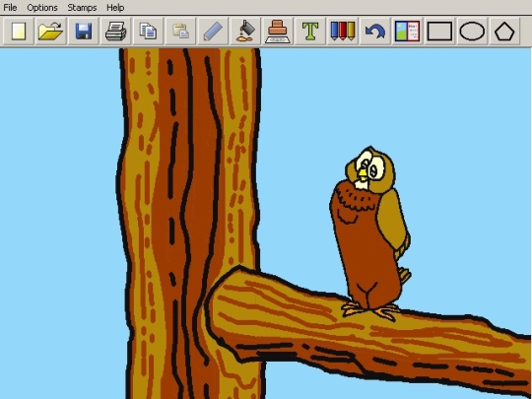Open the Options menu
This screenshot has width=532, height=399.
click(42, 8)
